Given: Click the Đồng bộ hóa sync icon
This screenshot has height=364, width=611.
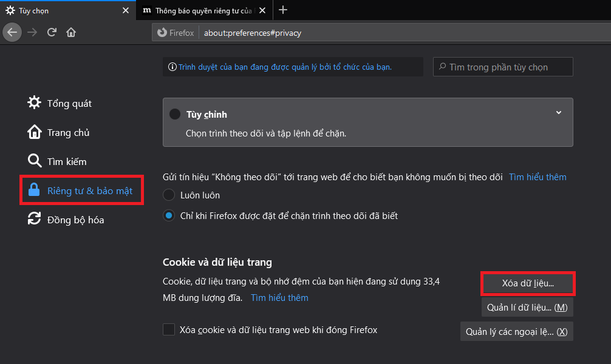Looking at the screenshot, I should [x=34, y=219].
